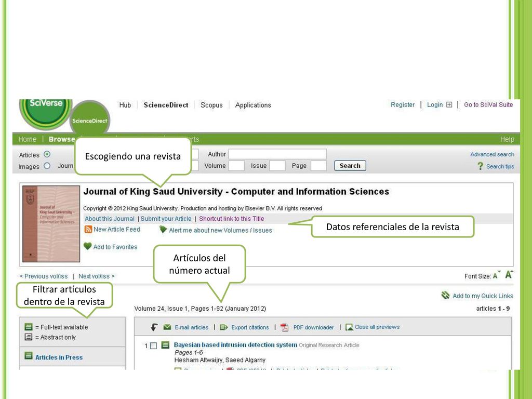532x399 pixels.
Task: Click the Volume input field
Action: 236,166
